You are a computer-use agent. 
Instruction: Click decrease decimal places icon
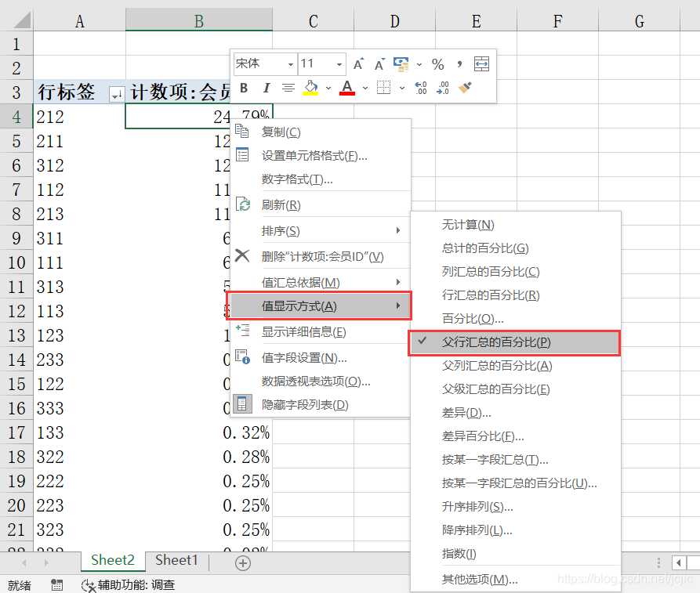coord(443,88)
